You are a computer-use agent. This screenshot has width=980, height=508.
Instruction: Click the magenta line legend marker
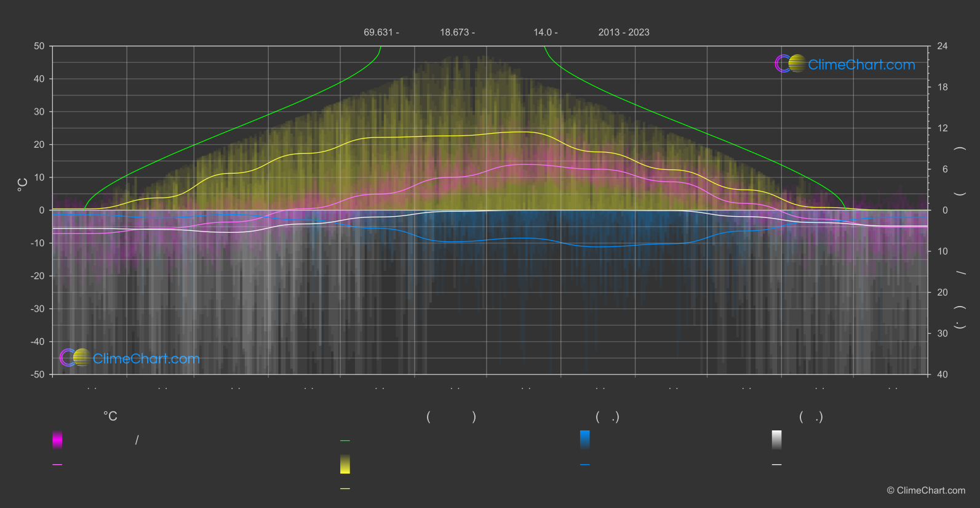point(57,465)
